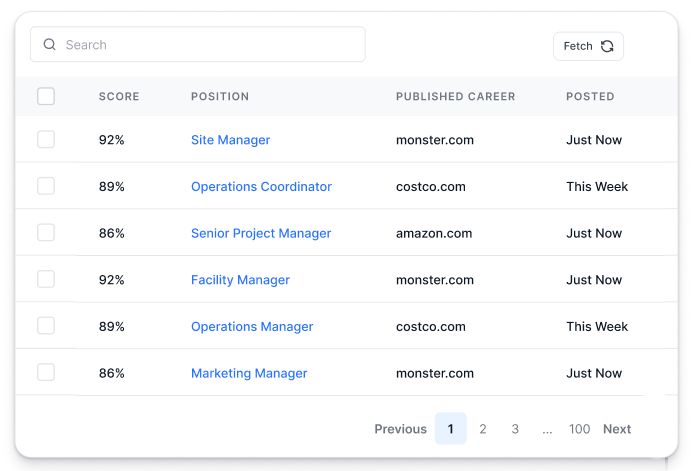
Task: Open the Operations Manager position link
Action: coord(252,326)
